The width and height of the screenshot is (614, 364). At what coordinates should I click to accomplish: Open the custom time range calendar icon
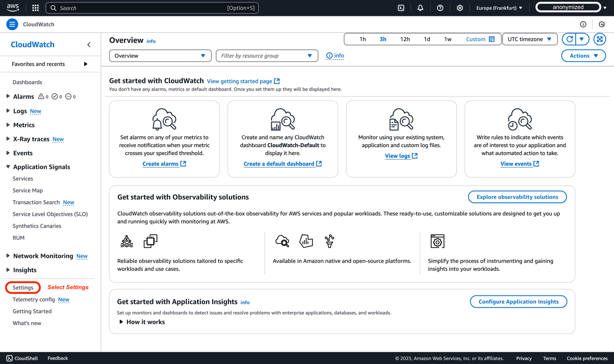[491, 39]
